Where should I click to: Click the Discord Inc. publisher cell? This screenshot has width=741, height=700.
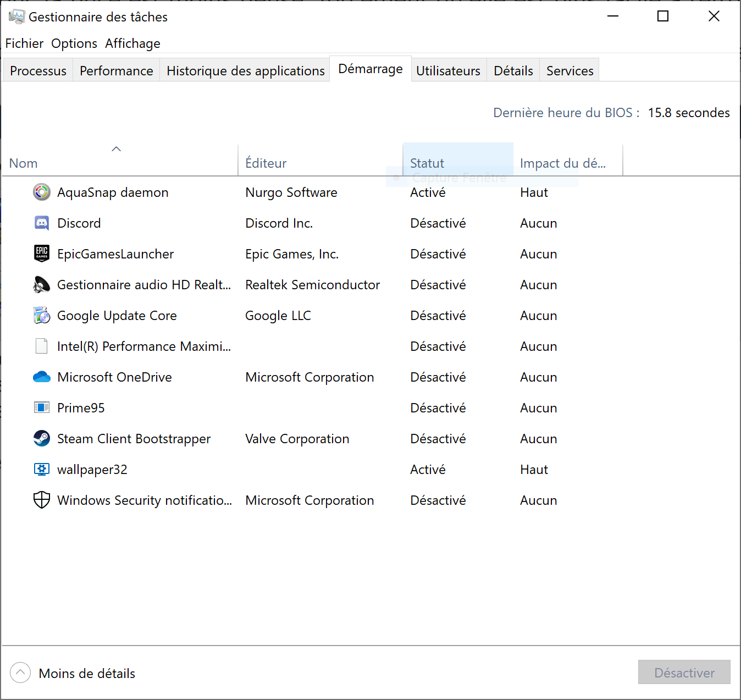click(x=279, y=223)
